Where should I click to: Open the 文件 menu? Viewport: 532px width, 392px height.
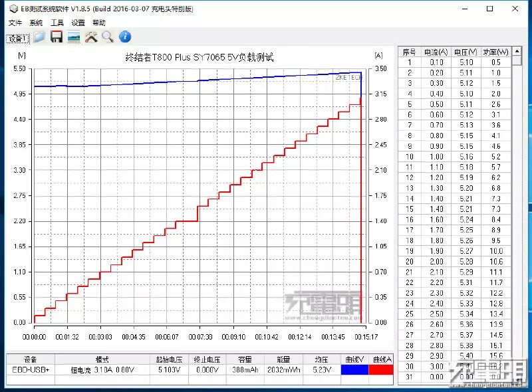pos(15,23)
